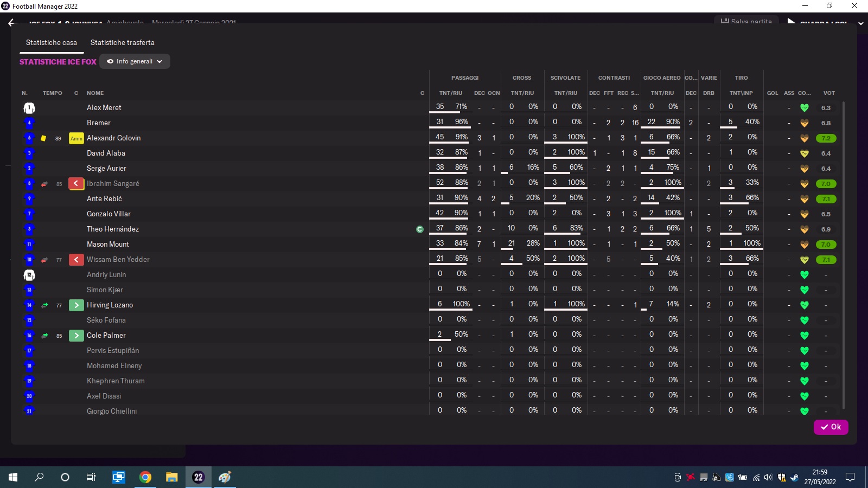
Task: Click Ibrahim Sangaré's red substituted-off arrow
Action: tap(76, 184)
